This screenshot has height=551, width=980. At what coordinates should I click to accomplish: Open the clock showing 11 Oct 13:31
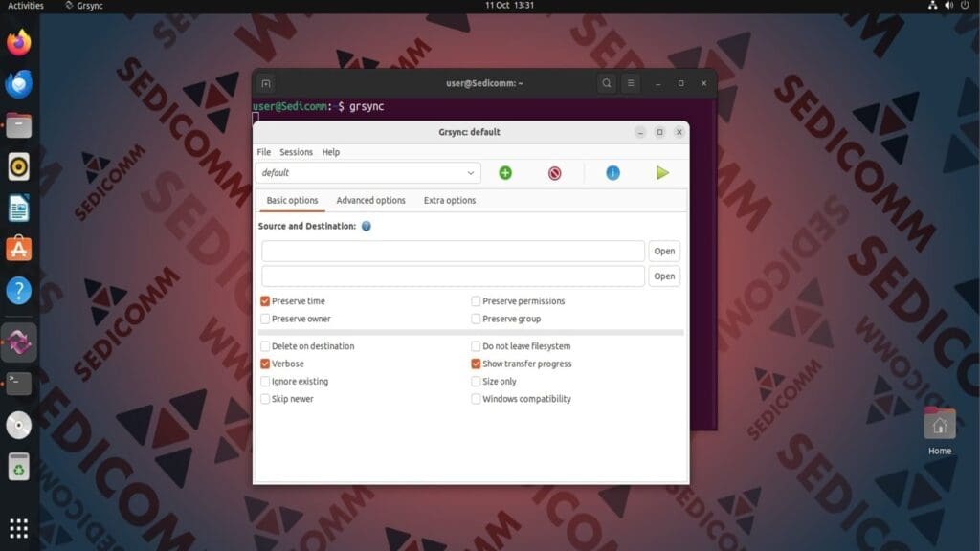[x=509, y=5]
